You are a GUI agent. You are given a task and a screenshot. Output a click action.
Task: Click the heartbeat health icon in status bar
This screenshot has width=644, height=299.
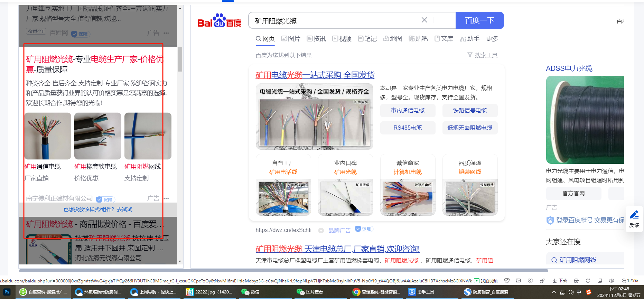coord(530,281)
